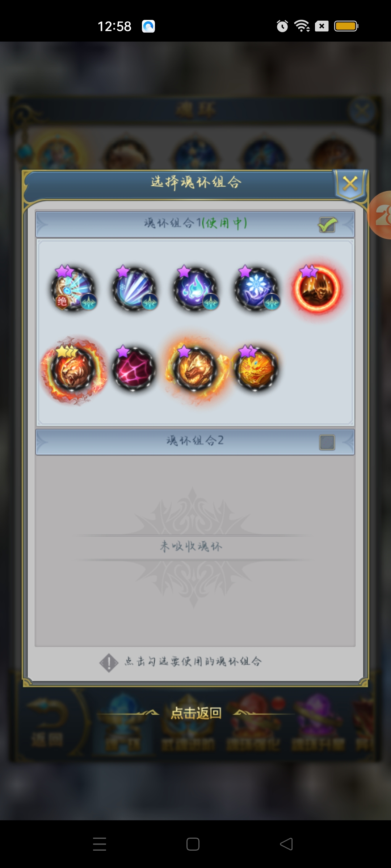The image size is (391, 868).
Task: Open the Android recent apps menu button
Action: pyautogui.click(x=100, y=844)
